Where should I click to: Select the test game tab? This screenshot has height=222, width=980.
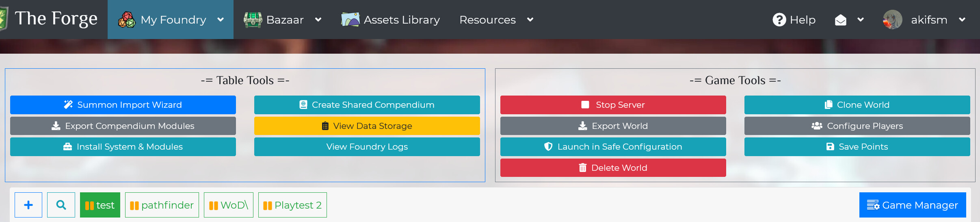(100, 205)
